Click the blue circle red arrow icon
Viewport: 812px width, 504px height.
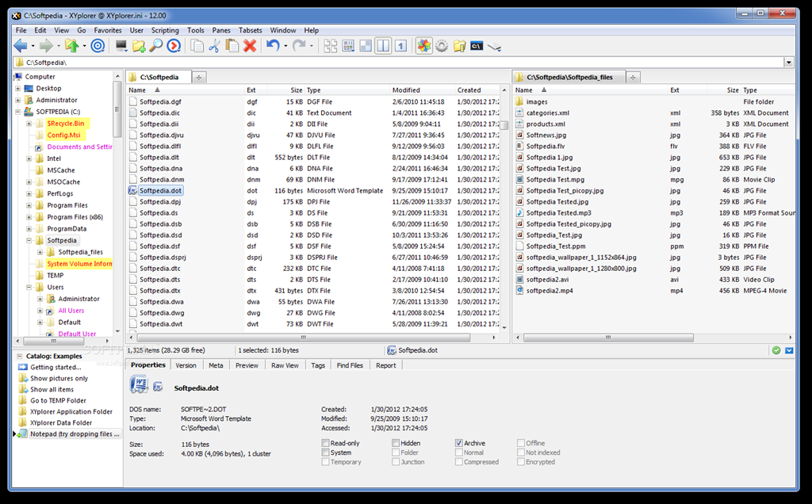click(174, 46)
